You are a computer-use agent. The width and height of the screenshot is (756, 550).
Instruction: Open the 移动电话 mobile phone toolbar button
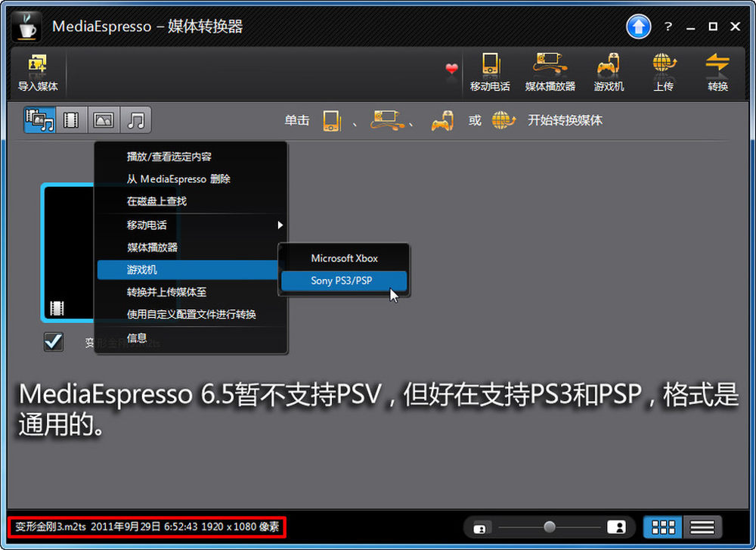tap(490, 73)
